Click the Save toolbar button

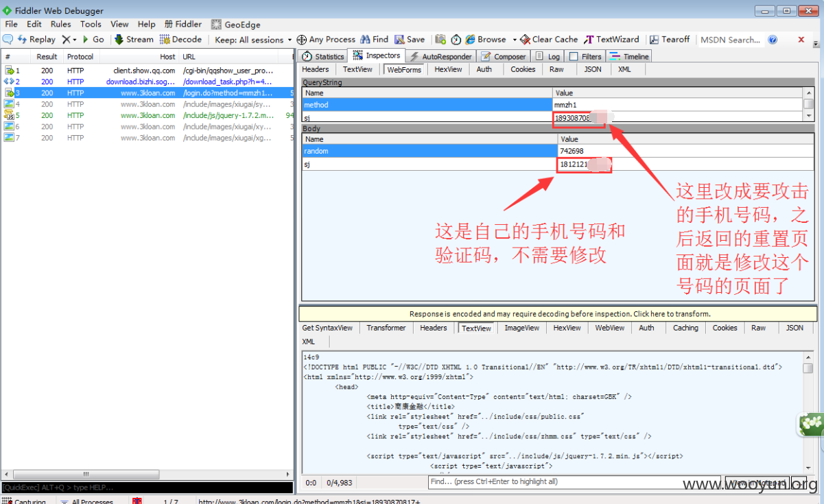pyautogui.click(x=410, y=40)
